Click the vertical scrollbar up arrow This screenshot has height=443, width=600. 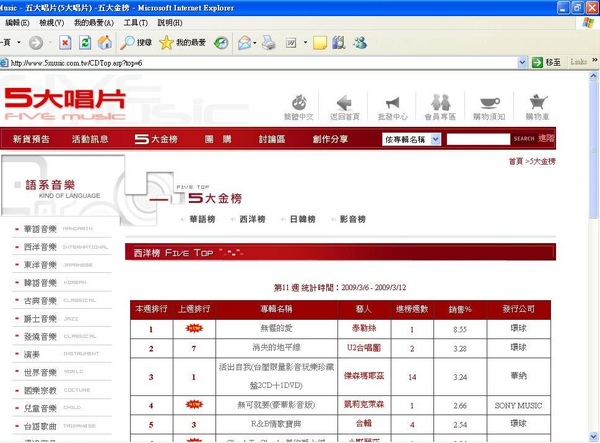[x=593, y=76]
